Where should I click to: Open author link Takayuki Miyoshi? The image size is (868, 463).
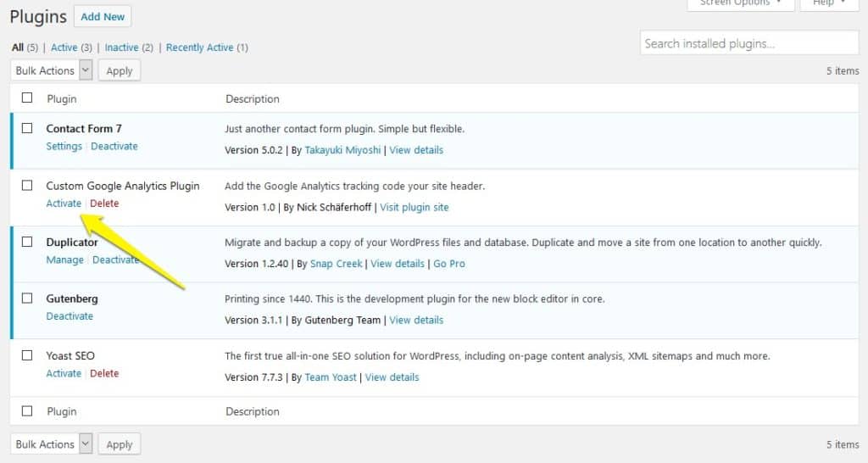[342, 150]
